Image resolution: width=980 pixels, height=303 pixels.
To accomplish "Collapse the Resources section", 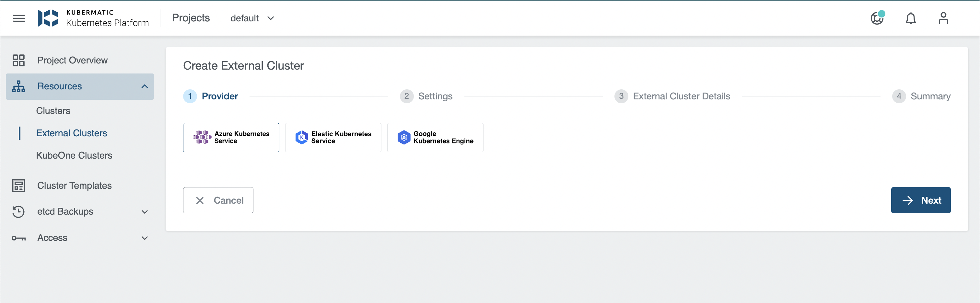I will pos(144,86).
